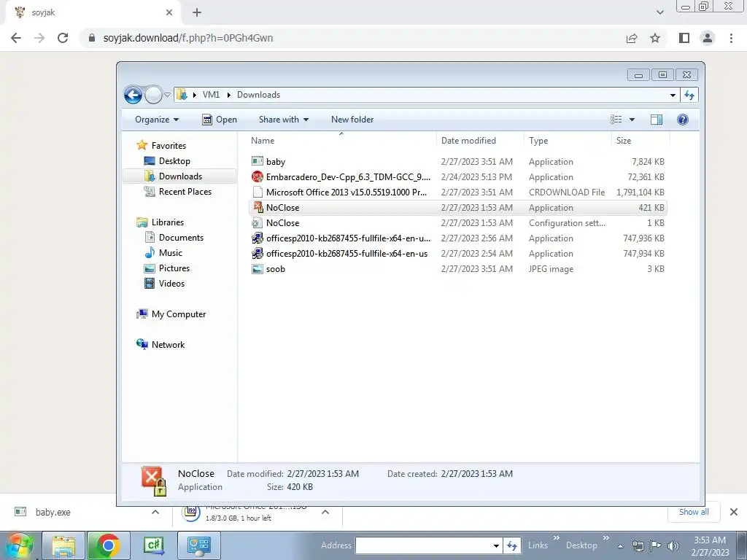The image size is (747, 560).
Task: Open Chrome's three-dot menu
Action: pyautogui.click(x=731, y=38)
